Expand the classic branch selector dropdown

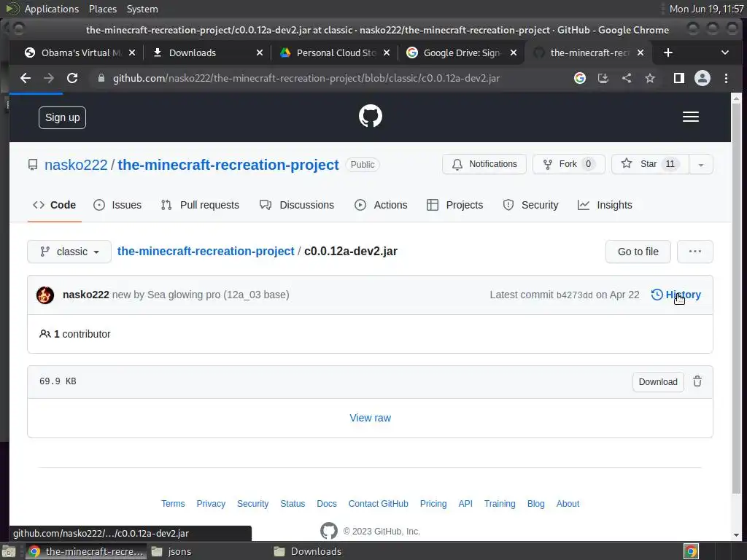69,252
